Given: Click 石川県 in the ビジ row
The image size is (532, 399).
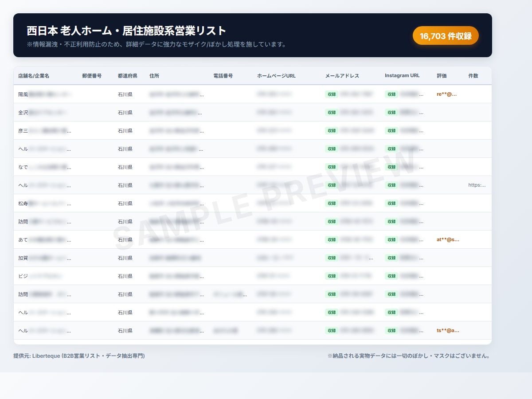Looking at the screenshot, I should [125, 276].
